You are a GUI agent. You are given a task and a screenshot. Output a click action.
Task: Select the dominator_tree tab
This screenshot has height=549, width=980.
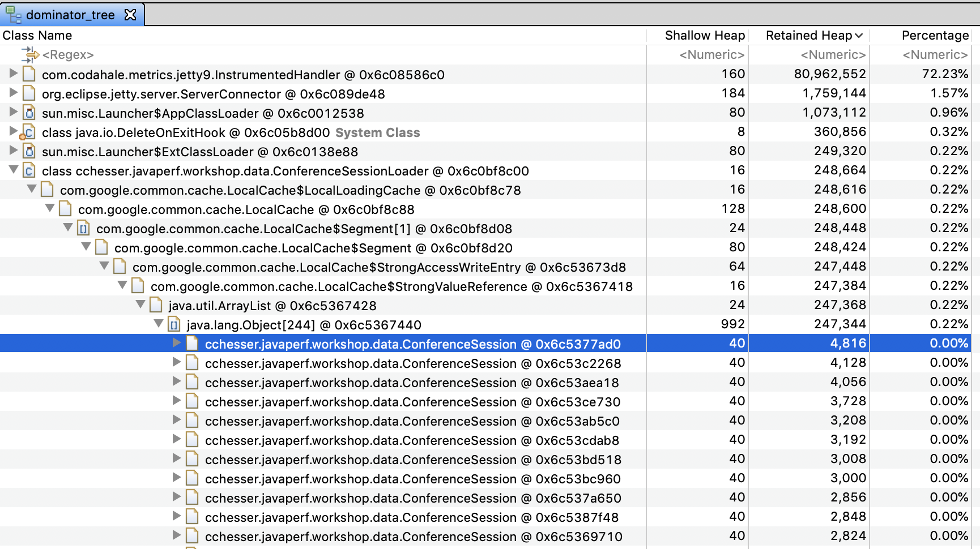[x=72, y=15]
